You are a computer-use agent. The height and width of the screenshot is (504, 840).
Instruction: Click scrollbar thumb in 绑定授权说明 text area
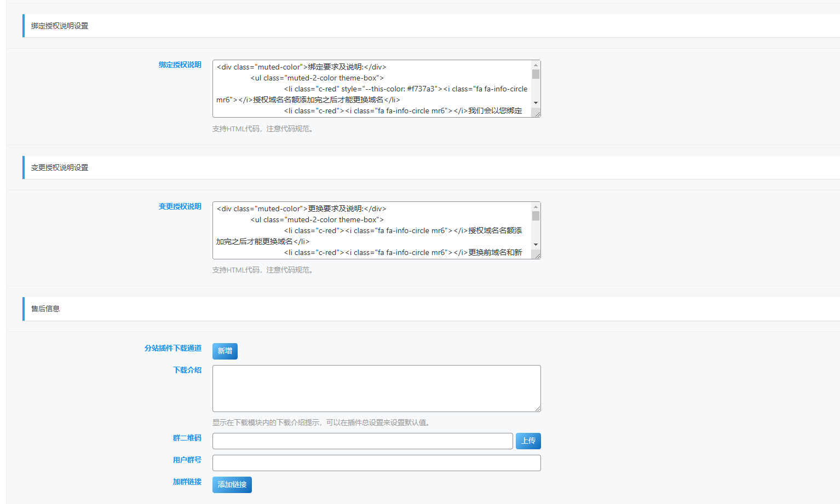pos(536,74)
